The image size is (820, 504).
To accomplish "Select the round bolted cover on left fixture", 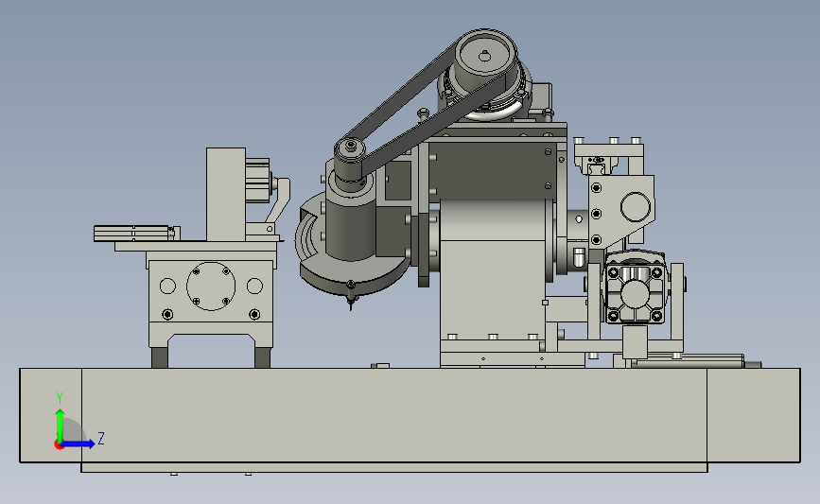I will tap(211, 286).
